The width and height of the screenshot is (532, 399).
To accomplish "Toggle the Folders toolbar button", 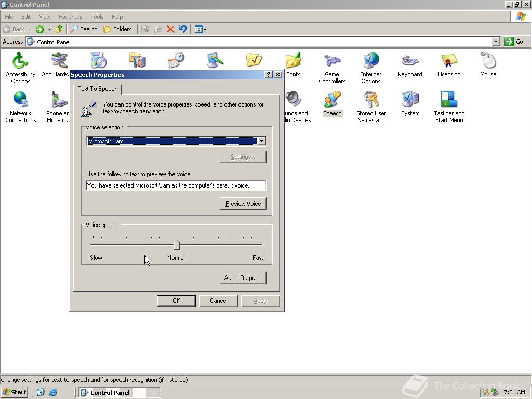I will pyautogui.click(x=118, y=29).
